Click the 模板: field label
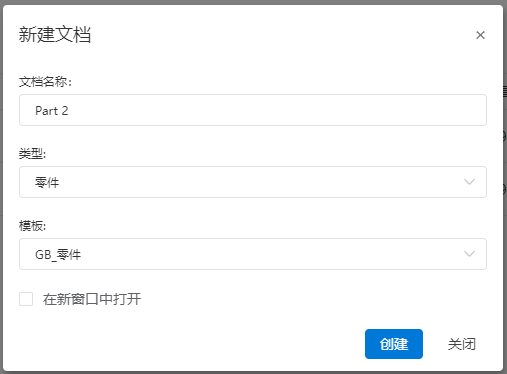507x374 pixels. [32, 226]
